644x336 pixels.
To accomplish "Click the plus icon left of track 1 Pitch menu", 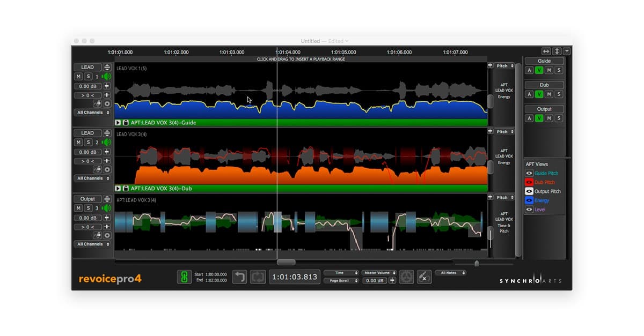I will coord(490,65).
